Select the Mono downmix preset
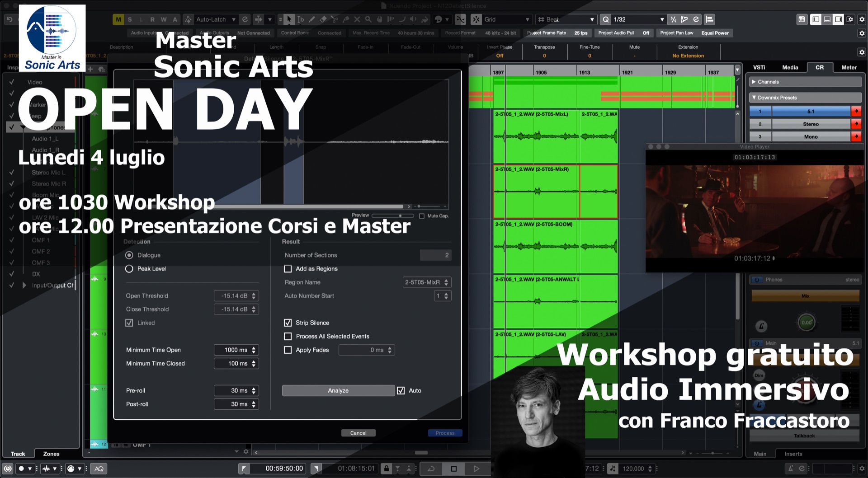 coord(811,136)
